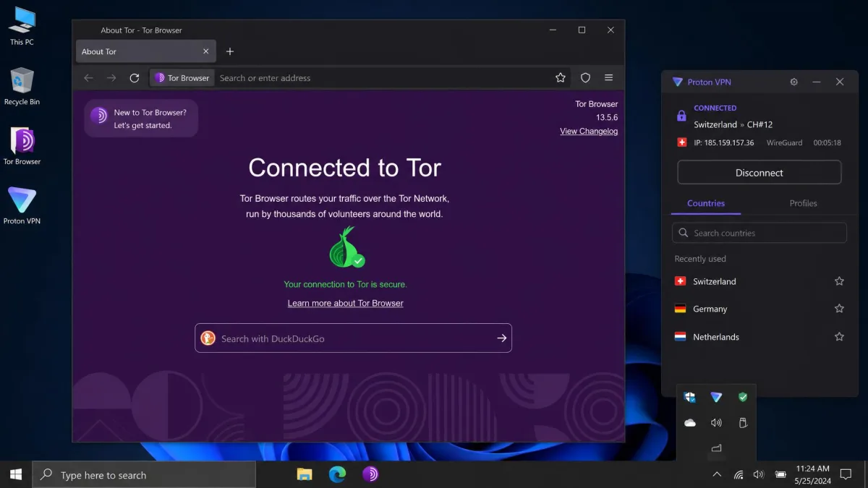The image size is (868, 488).
Task: Click the Search with DuckDuckGo box
Action: (x=353, y=338)
